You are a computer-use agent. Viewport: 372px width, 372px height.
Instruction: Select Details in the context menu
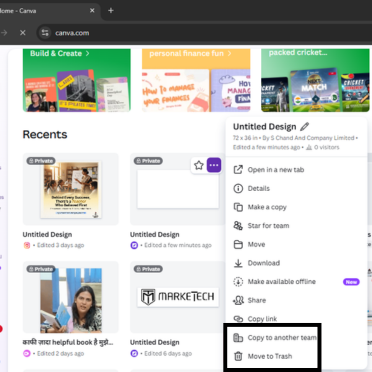296,188
